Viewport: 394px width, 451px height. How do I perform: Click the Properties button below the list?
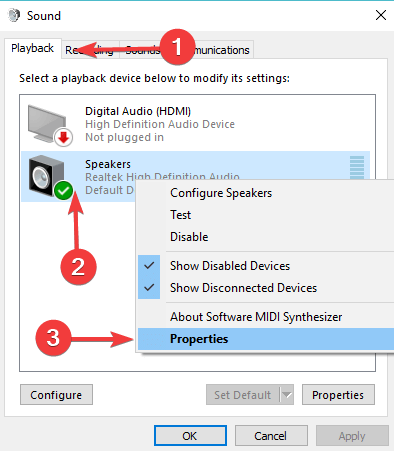pos(338,395)
